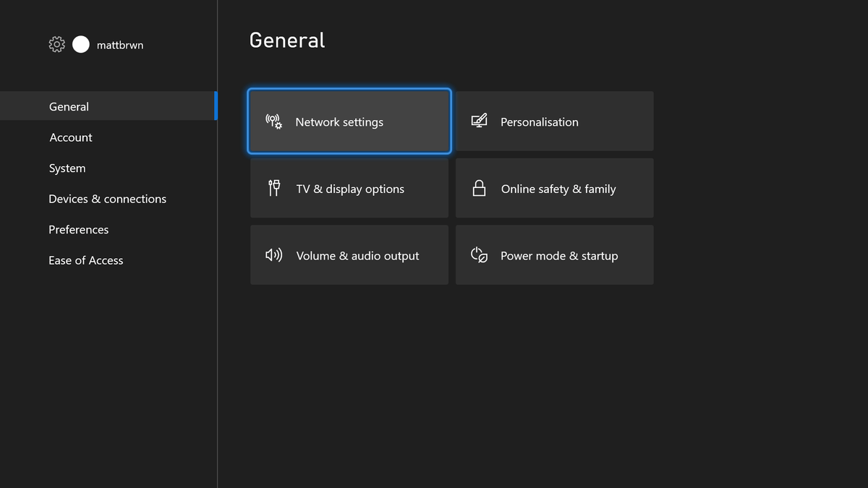Open the Preferences section

tap(78, 229)
